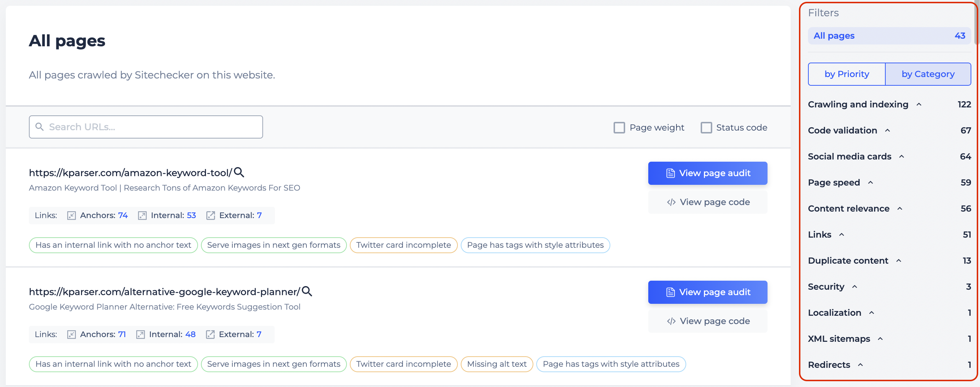The height and width of the screenshot is (387, 980).
Task: Click the Filters panel scrollbar
Action: (x=977, y=23)
